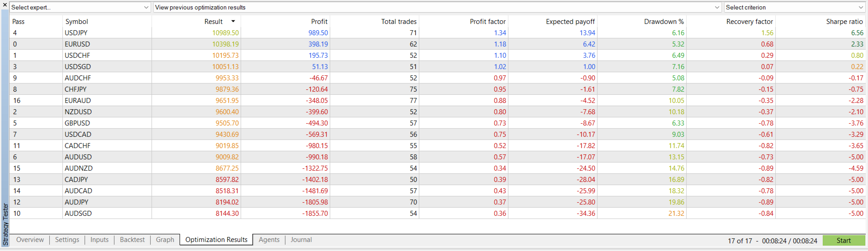Show the Graph tab
The image size is (868, 251).
[165, 240]
